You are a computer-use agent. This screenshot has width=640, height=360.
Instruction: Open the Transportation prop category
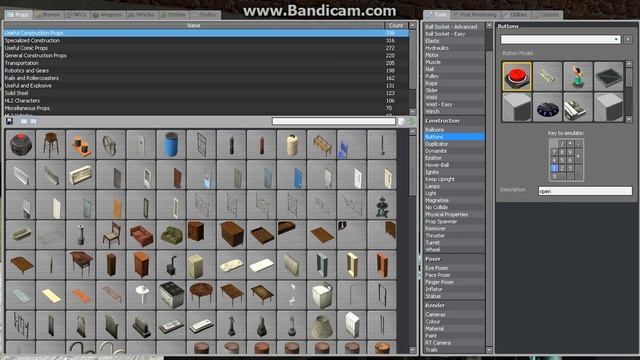pyautogui.click(x=206, y=63)
